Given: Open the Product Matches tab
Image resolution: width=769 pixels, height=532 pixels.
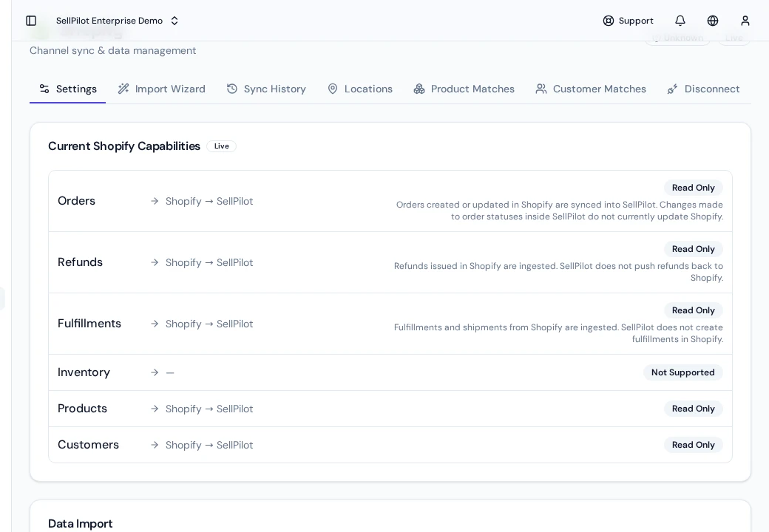Looking at the screenshot, I should 464,89.
